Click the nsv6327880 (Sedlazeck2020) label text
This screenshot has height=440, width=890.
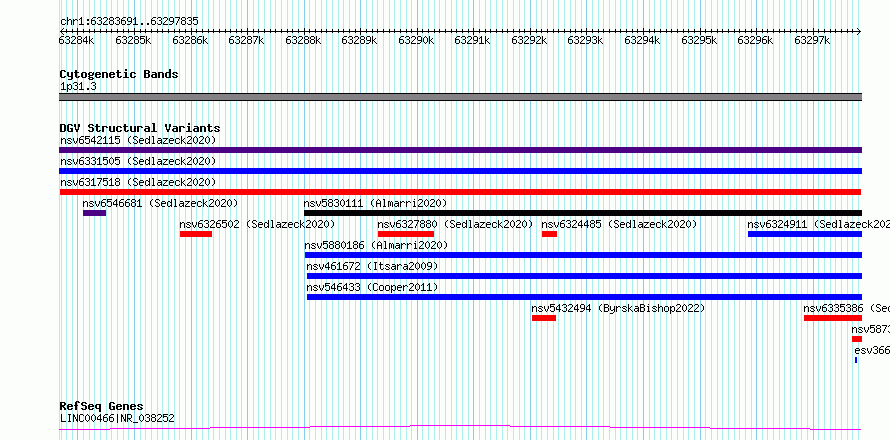click(x=455, y=224)
